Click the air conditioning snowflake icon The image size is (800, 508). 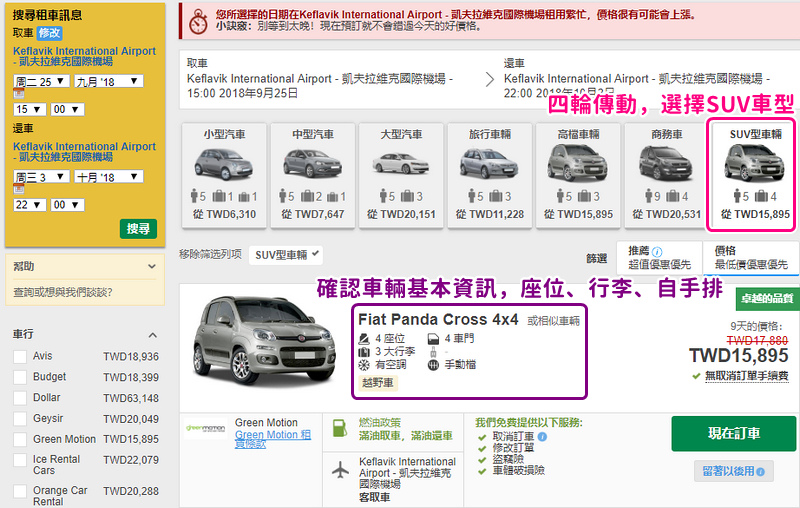tap(364, 365)
